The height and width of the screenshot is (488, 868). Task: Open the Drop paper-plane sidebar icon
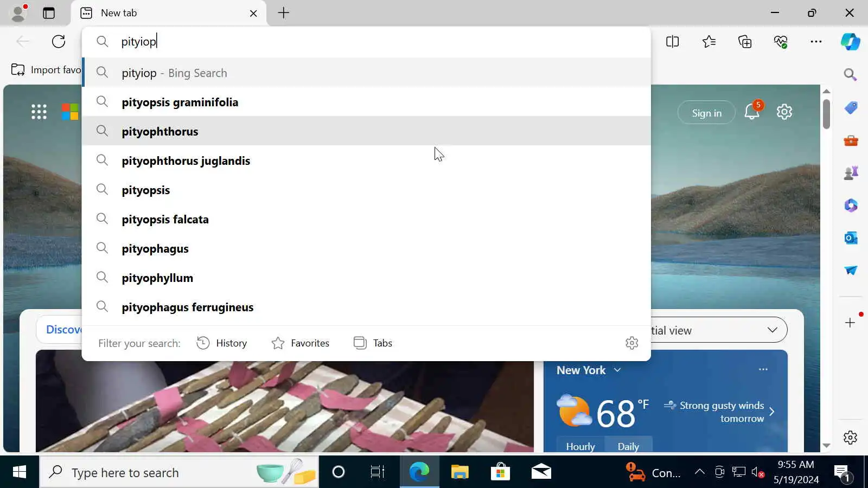(x=851, y=270)
